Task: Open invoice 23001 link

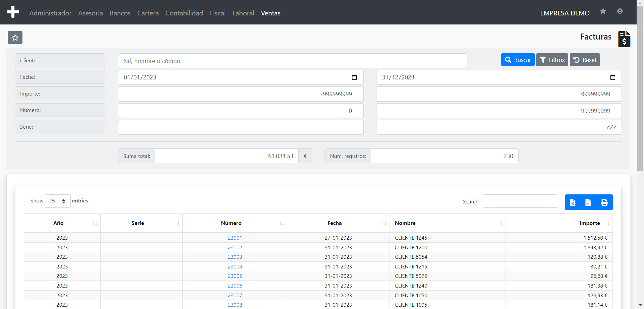Action: [235, 238]
